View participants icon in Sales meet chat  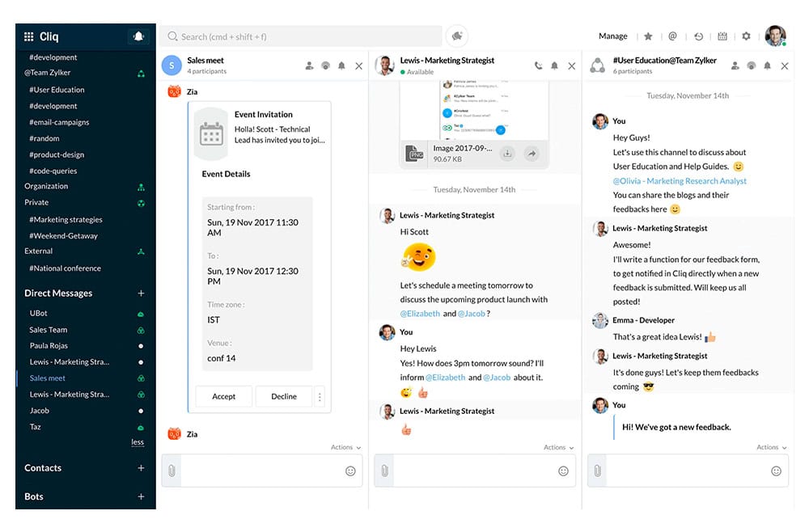[309, 66]
